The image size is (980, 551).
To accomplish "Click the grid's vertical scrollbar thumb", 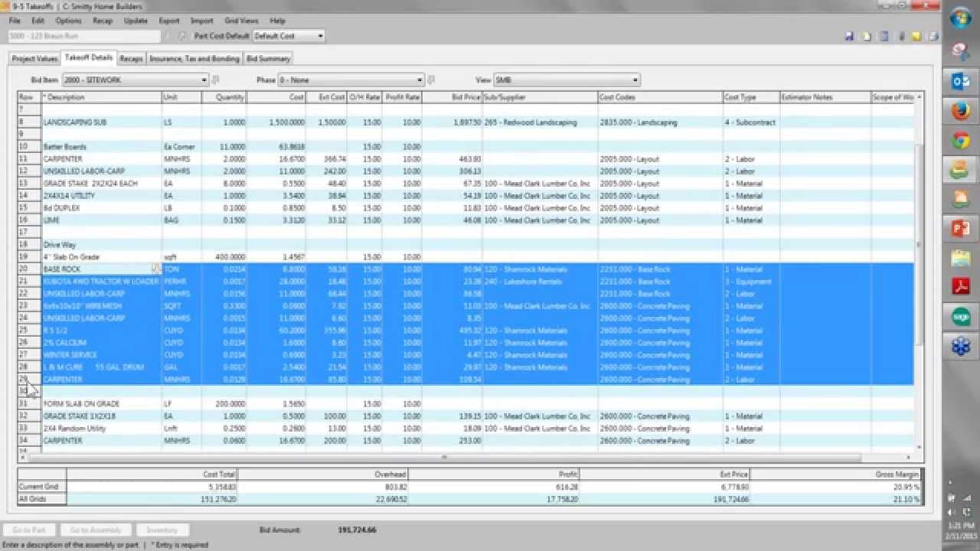I will coord(920,246).
